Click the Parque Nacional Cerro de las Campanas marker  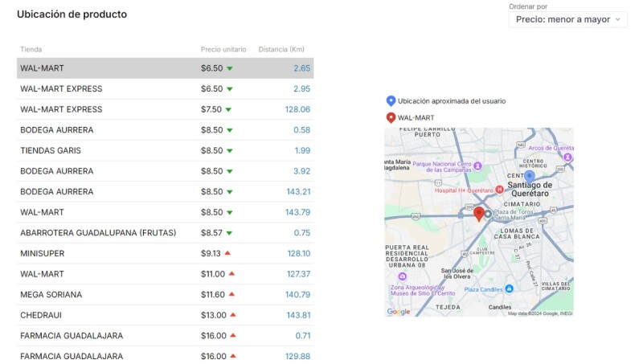pos(477,166)
